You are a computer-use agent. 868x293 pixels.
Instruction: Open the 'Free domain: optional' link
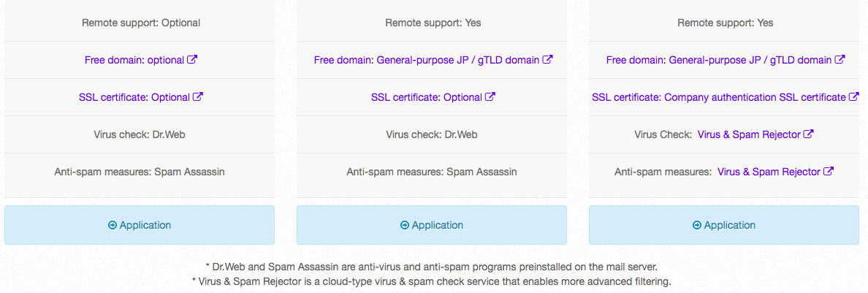(134, 60)
